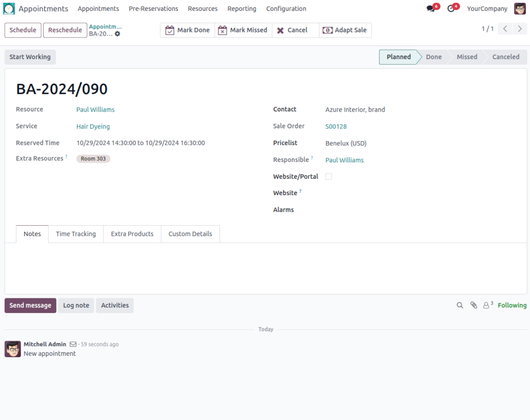Open the activities clock icon
The width and height of the screenshot is (530, 420).
point(451,9)
